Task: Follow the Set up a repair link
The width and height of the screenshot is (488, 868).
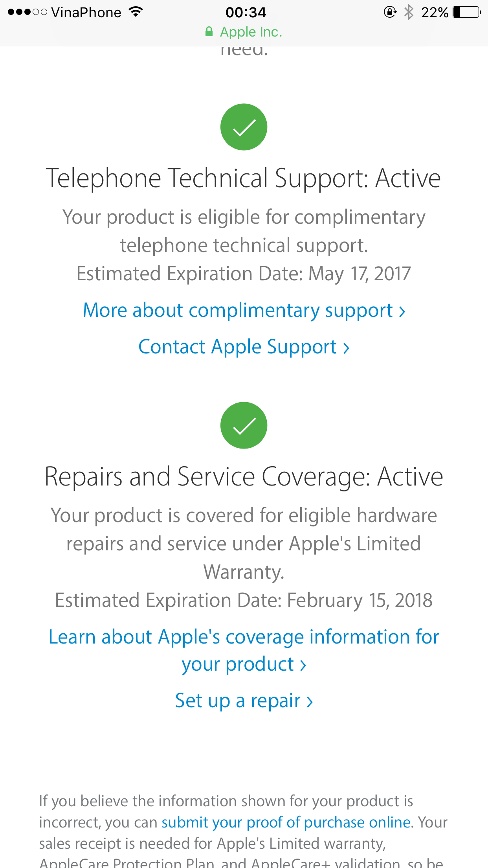Action: (244, 701)
